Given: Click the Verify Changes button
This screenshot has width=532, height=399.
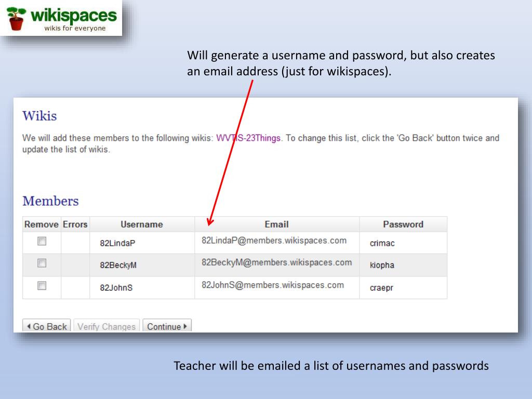Looking at the screenshot, I should (x=107, y=326).
